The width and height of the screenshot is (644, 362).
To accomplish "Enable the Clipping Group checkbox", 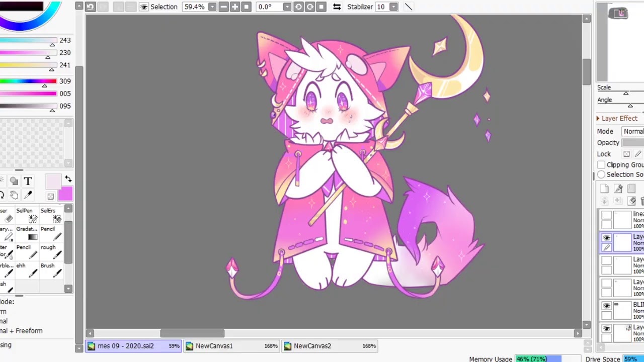I will coord(601,165).
